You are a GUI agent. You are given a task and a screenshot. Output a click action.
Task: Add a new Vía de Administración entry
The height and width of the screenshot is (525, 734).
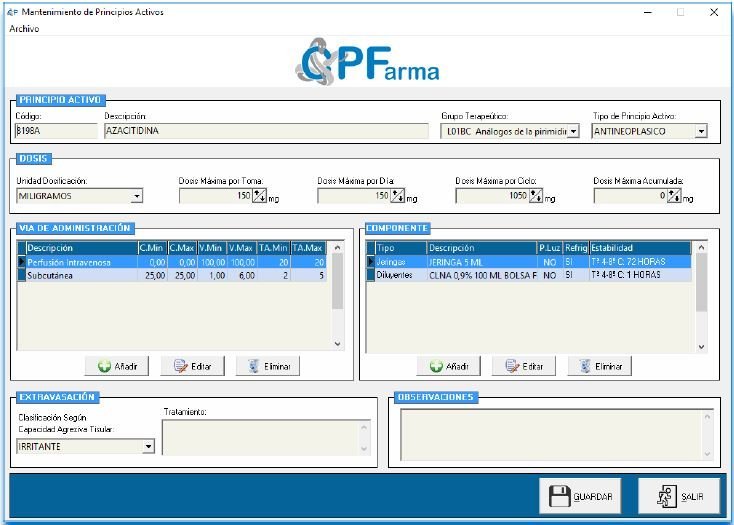[x=117, y=366]
